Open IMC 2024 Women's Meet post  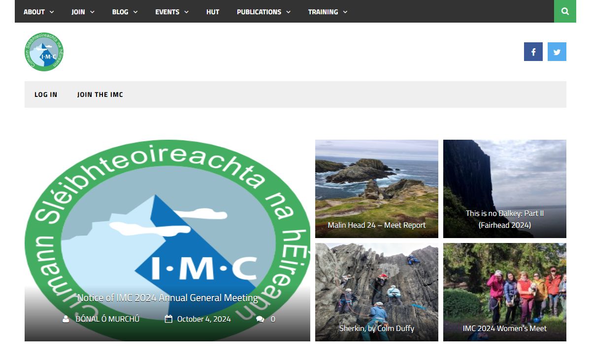tap(505, 328)
